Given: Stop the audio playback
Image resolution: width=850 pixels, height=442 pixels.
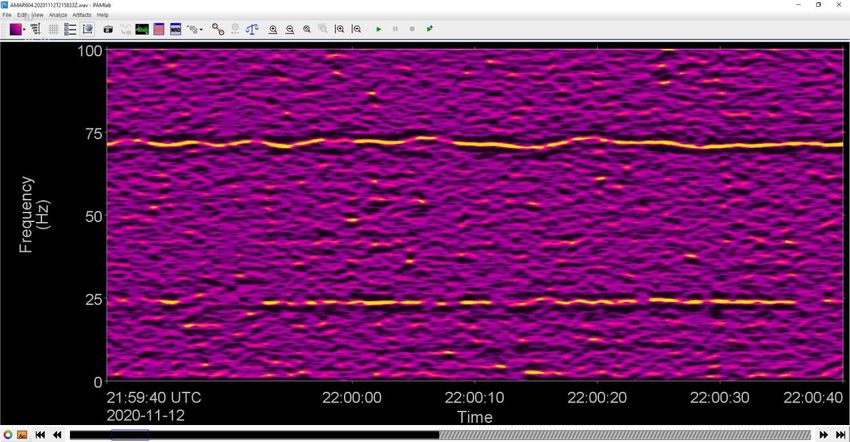Looking at the screenshot, I should (412, 29).
